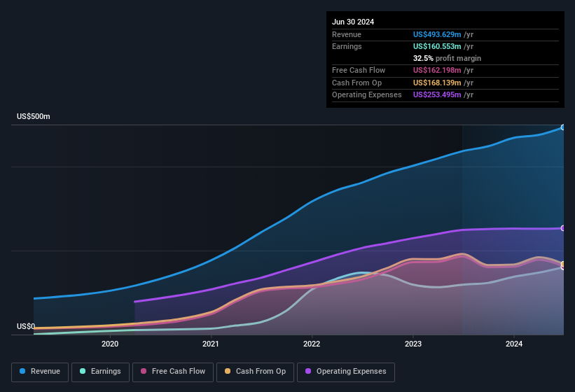Click the US$160.553m earnings value
The height and width of the screenshot is (392, 575).
(437, 46)
